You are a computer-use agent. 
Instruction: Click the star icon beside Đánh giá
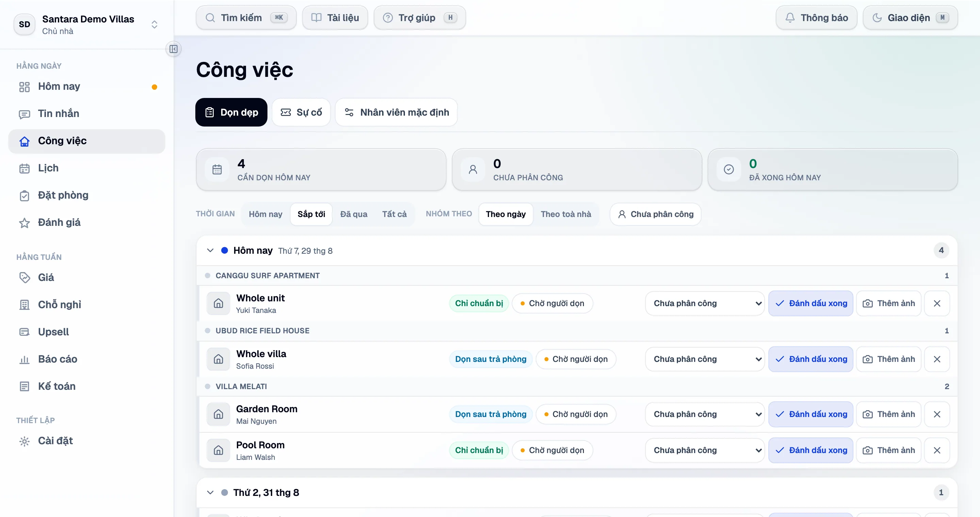pyautogui.click(x=24, y=223)
